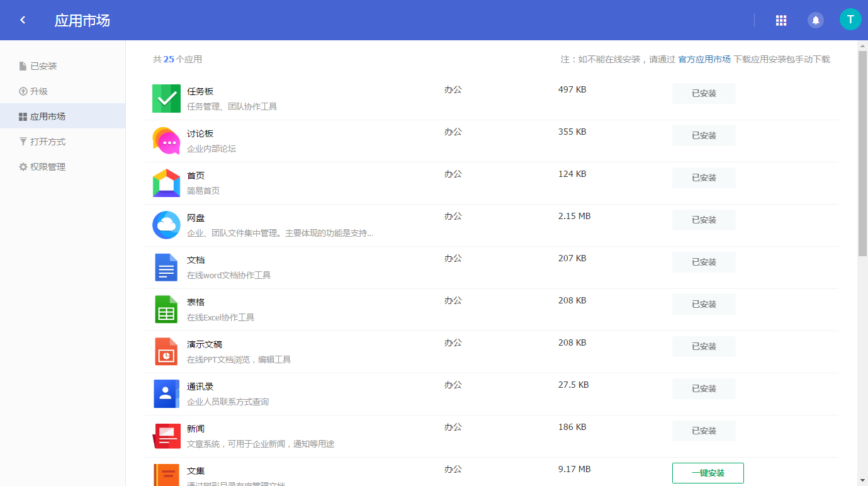Viewport: 868px width, 486px height.
Task: Click the 讨论板 chat bubble app icon
Action: coord(166,141)
